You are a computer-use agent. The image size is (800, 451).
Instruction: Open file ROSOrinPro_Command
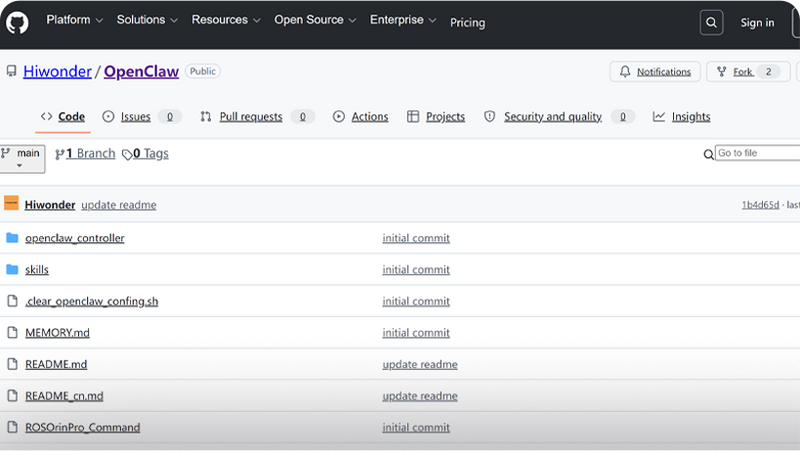pyautogui.click(x=83, y=428)
